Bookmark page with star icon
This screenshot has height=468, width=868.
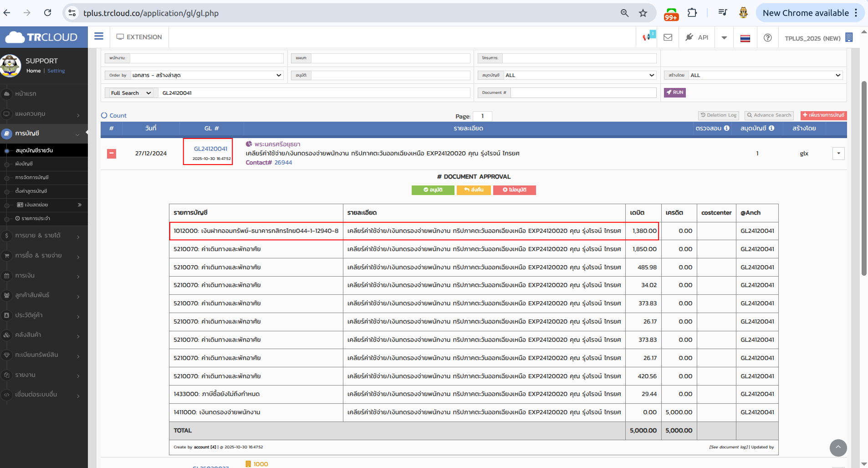643,13
